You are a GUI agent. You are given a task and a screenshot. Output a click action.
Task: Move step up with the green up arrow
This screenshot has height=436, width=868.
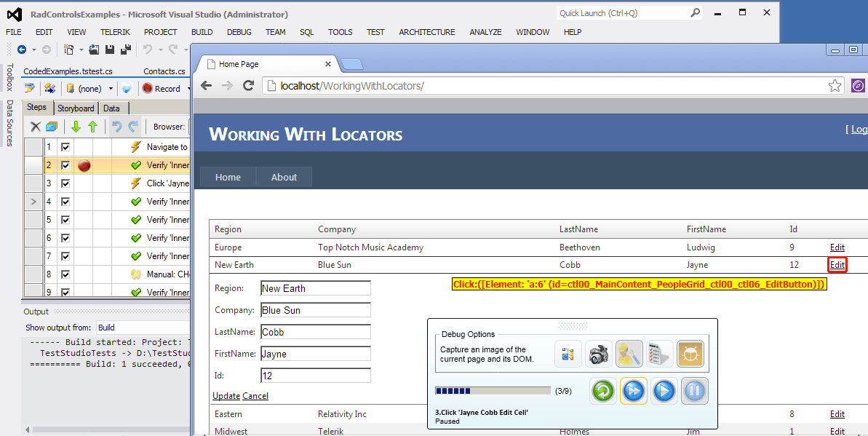point(92,127)
